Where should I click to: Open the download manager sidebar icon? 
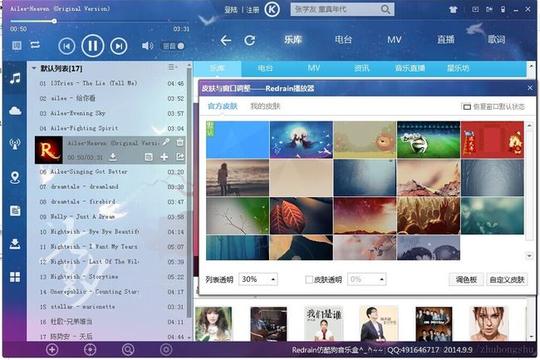tap(15, 244)
